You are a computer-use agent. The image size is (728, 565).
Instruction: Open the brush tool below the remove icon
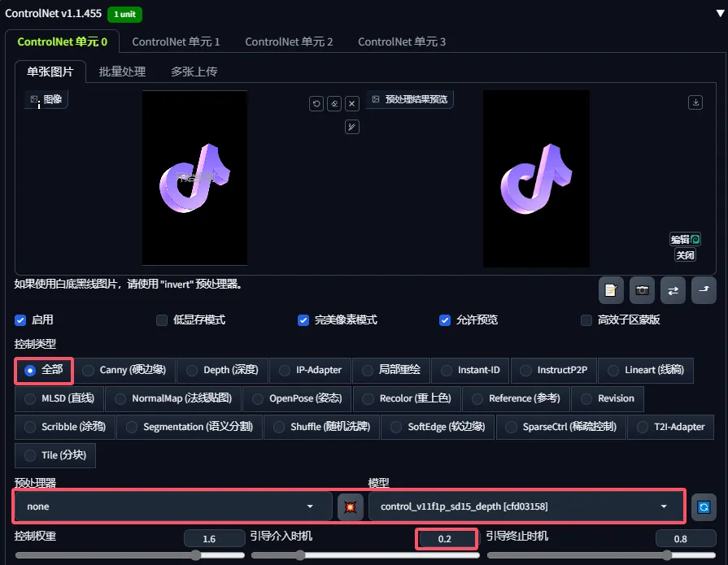(352, 127)
